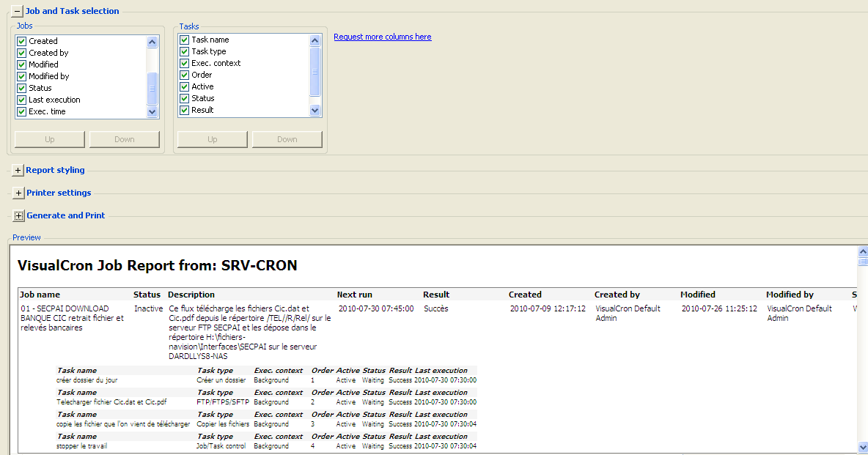Toggle the Last execution job column checkbox
This screenshot has height=455, width=868.
[x=22, y=100]
